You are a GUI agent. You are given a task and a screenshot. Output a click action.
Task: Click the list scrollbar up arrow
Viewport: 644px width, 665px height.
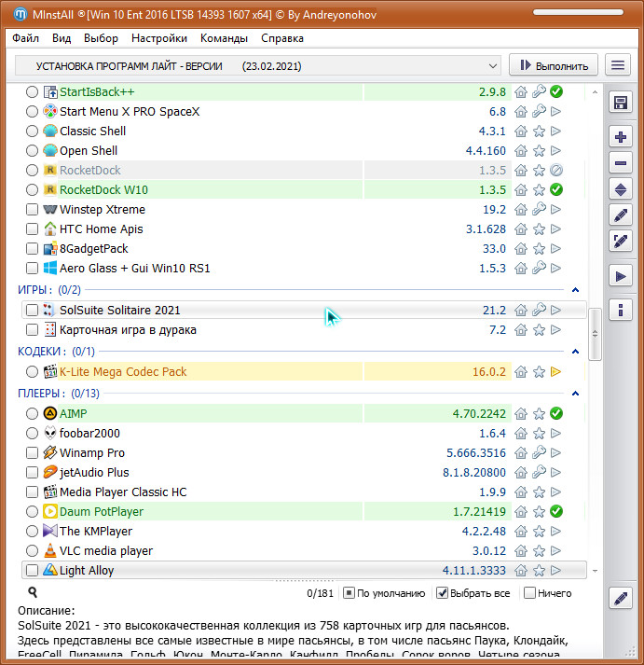[595, 92]
